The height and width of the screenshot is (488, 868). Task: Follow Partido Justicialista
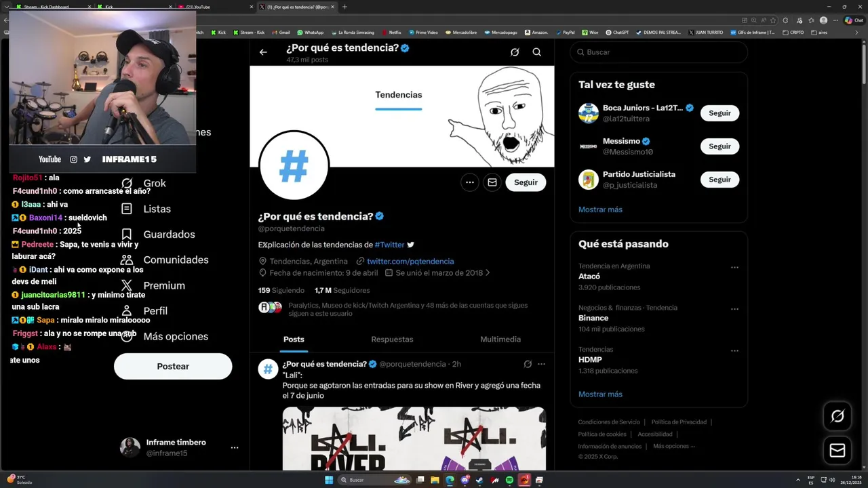[x=719, y=180]
